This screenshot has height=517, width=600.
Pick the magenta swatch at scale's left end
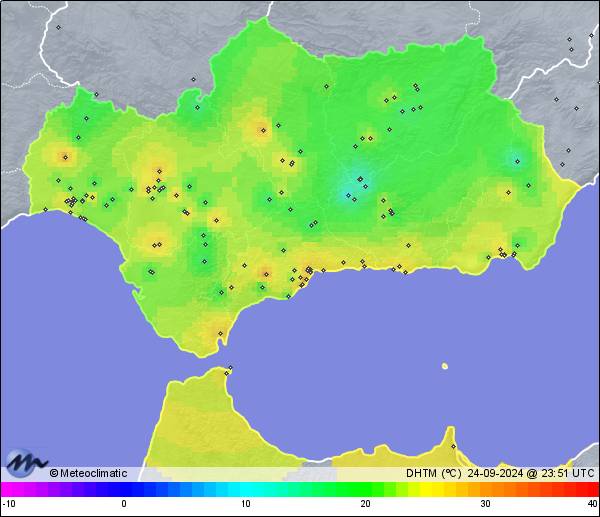(x=7, y=489)
